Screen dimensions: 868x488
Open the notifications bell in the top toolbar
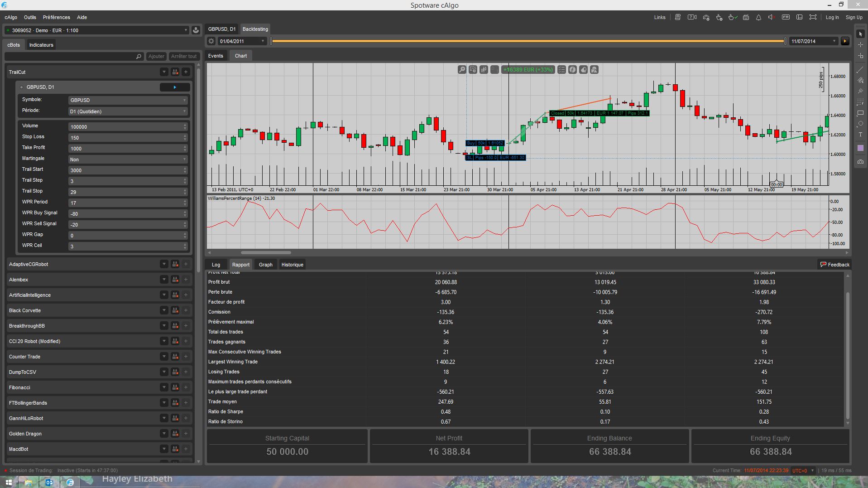coord(758,17)
